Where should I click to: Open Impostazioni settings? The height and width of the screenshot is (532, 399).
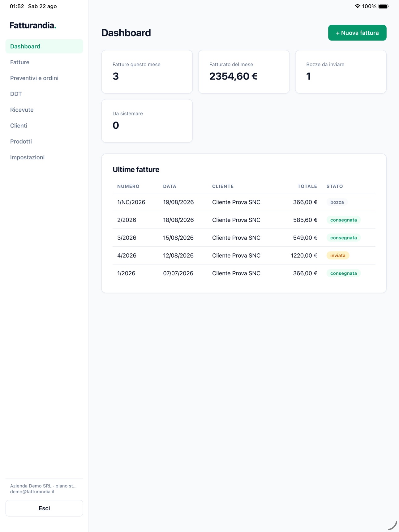click(44, 157)
